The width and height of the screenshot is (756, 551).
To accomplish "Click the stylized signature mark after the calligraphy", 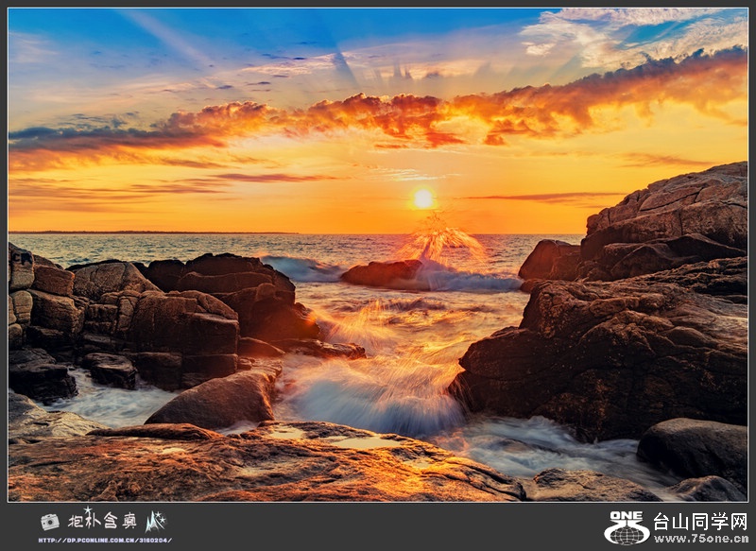I will [155, 521].
